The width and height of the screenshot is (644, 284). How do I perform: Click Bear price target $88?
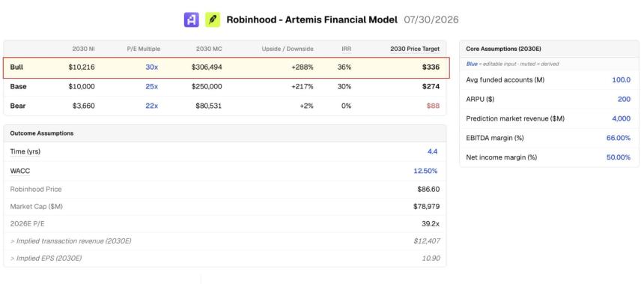[x=433, y=106]
